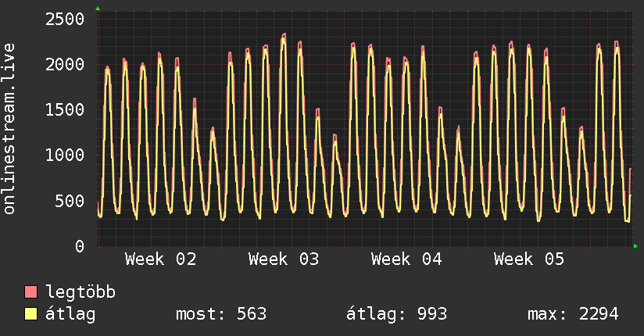
Task: Click the Week 05 axis label
Action: [528, 259]
